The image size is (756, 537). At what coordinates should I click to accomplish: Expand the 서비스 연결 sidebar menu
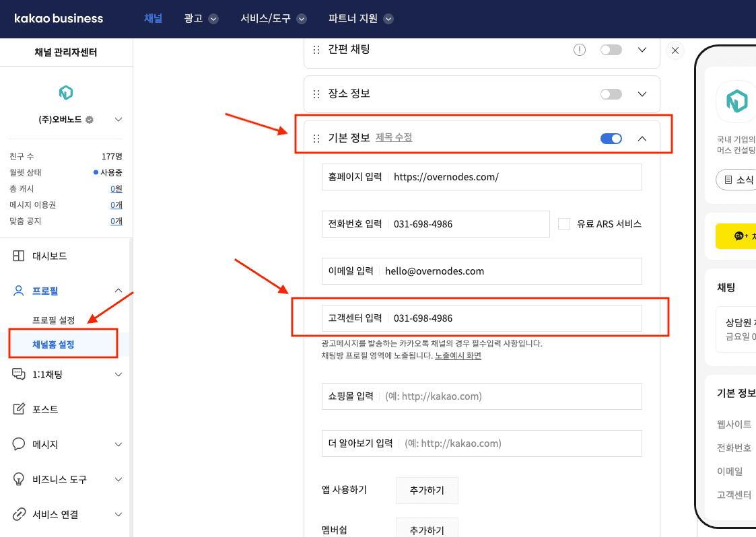tap(118, 515)
